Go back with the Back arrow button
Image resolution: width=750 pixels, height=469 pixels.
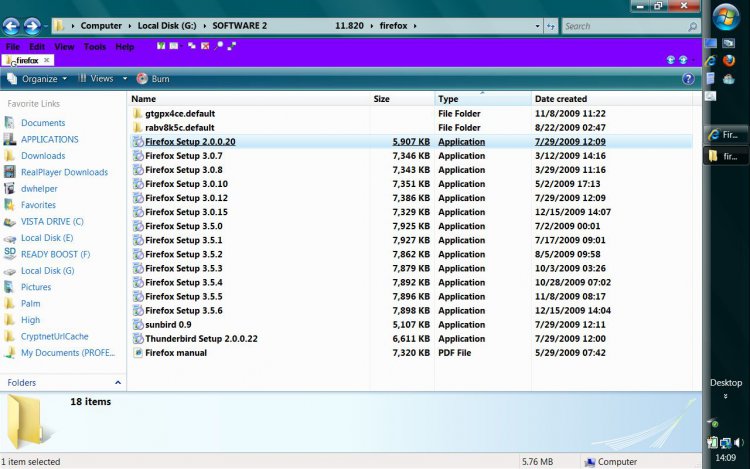tap(11, 26)
